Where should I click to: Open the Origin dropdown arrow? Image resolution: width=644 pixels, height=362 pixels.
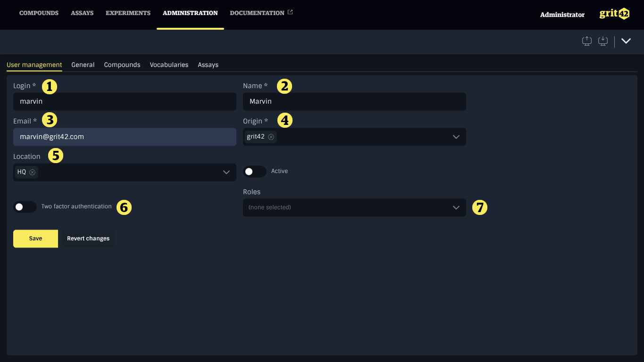click(x=456, y=137)
